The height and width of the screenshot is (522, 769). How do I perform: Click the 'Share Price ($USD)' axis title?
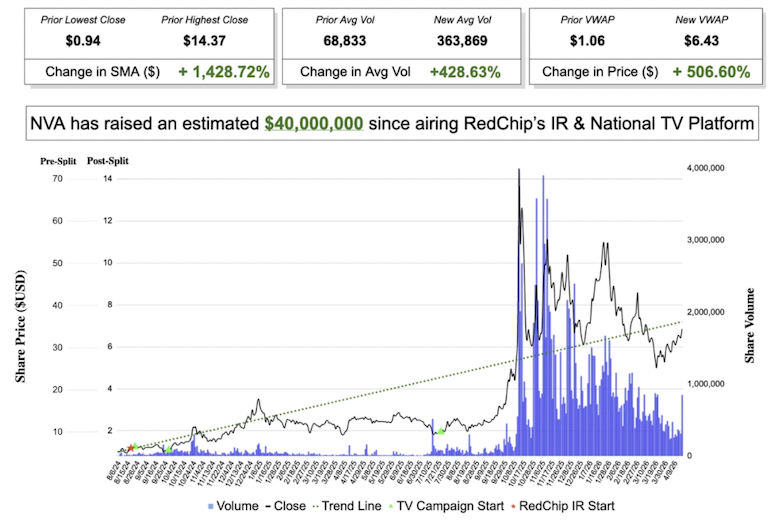pos(20,326)
